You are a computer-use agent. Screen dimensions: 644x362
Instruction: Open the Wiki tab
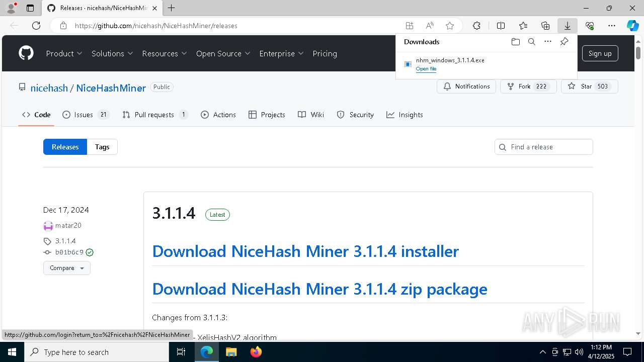coord(311,115)
